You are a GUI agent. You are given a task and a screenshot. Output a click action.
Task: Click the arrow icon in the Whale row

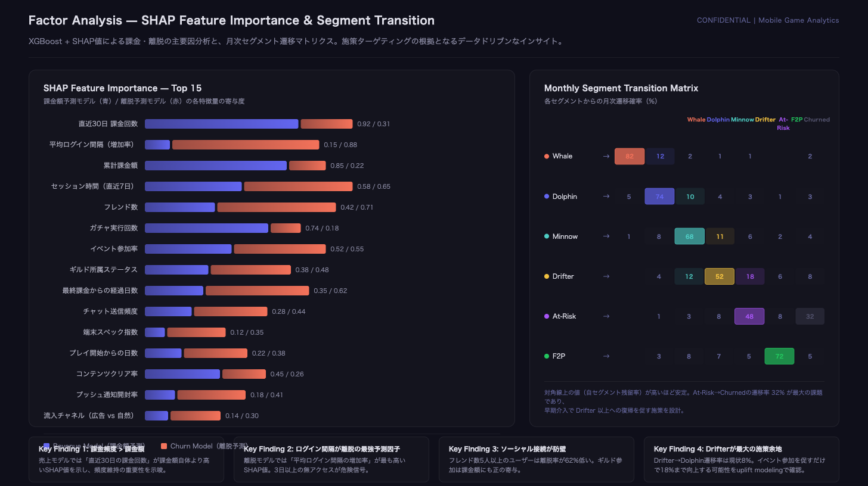click(x=606, y=157)
